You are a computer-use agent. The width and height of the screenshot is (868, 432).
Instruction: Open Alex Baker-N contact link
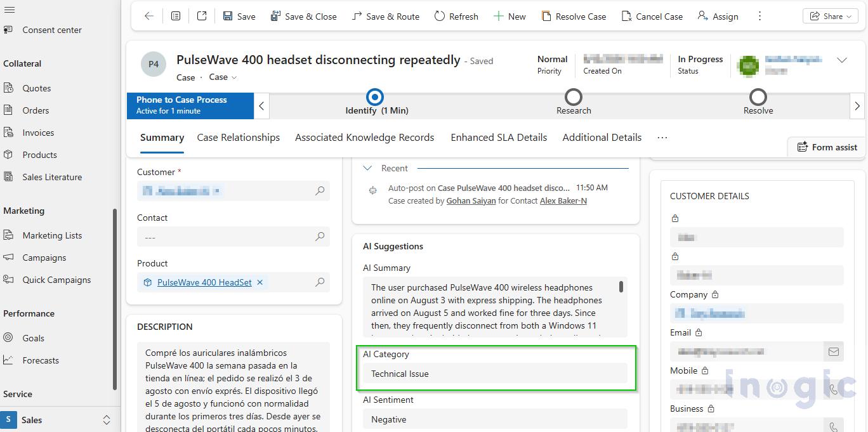tap(563, 200)
